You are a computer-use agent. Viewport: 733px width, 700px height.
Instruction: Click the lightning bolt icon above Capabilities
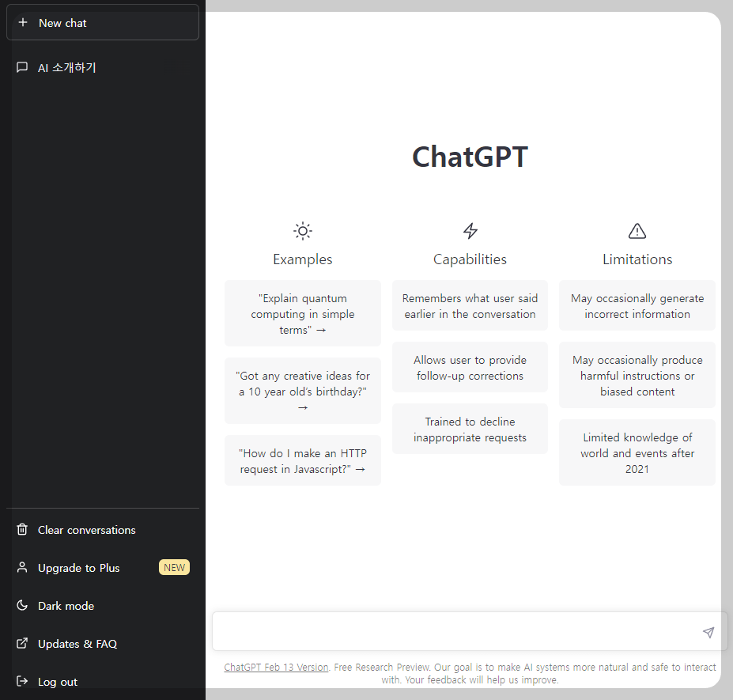coord(470,230)
